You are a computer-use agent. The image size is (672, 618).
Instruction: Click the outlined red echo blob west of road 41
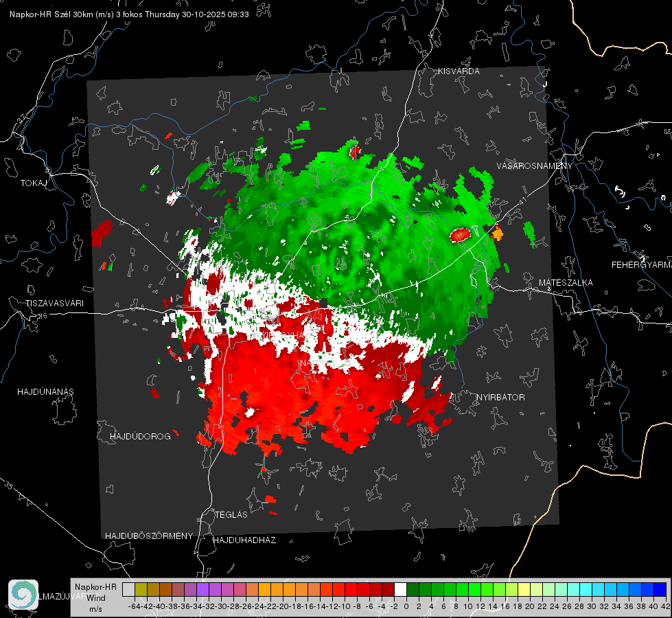(461, 235)
